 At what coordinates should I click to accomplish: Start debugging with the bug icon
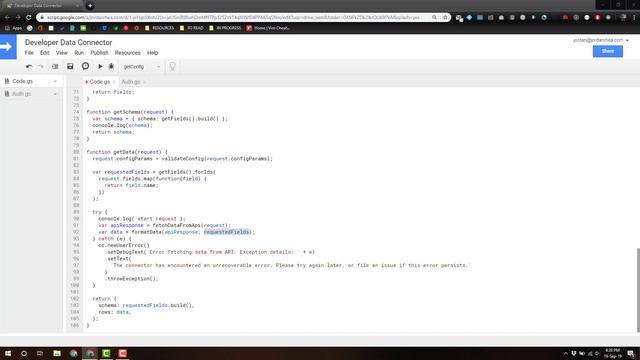coord(111,66)
